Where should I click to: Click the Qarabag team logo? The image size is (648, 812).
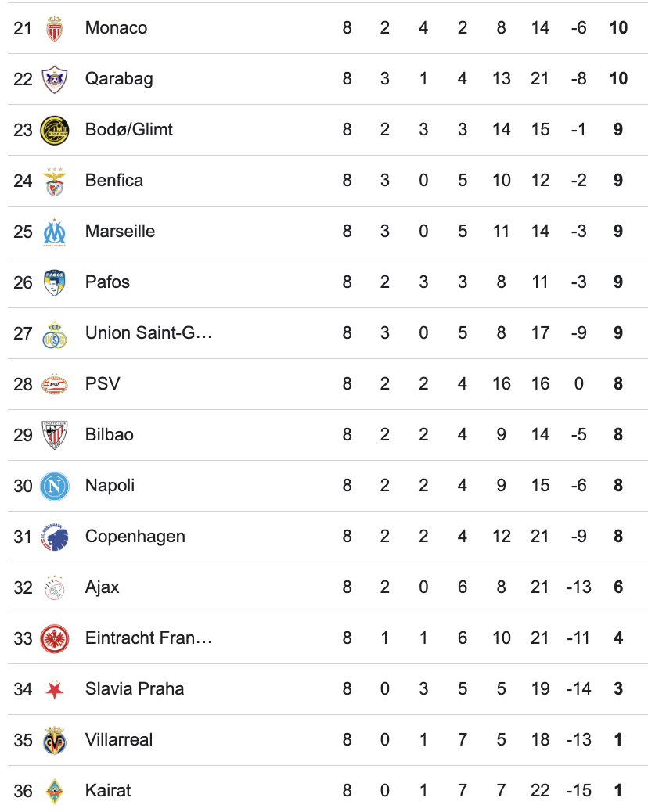54,79
